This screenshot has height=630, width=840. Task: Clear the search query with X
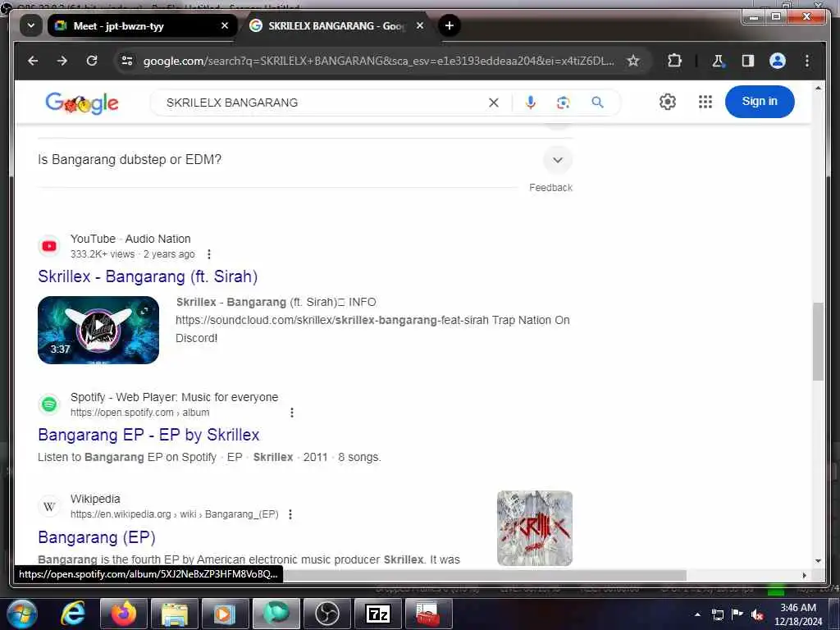pyautogui.click(x=494, y=103)
